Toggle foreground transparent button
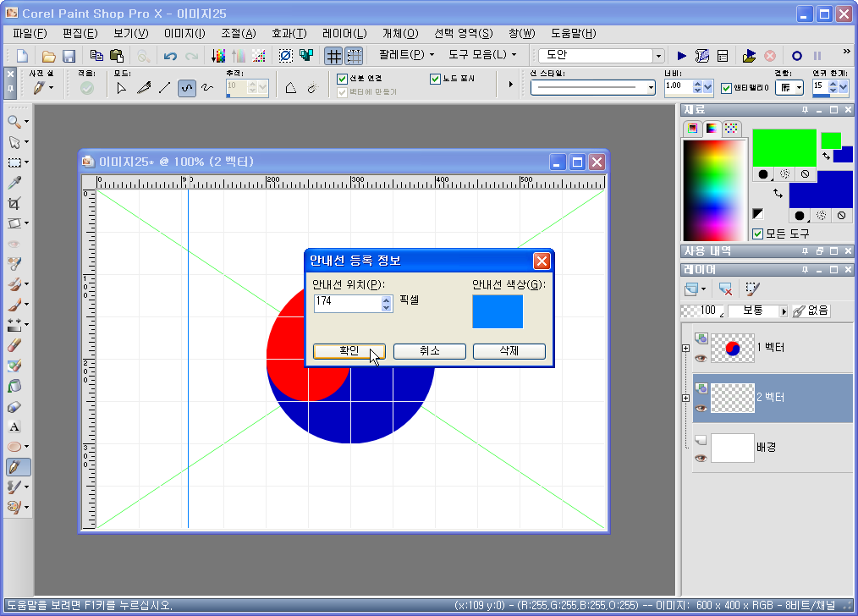 click(805, 174)
